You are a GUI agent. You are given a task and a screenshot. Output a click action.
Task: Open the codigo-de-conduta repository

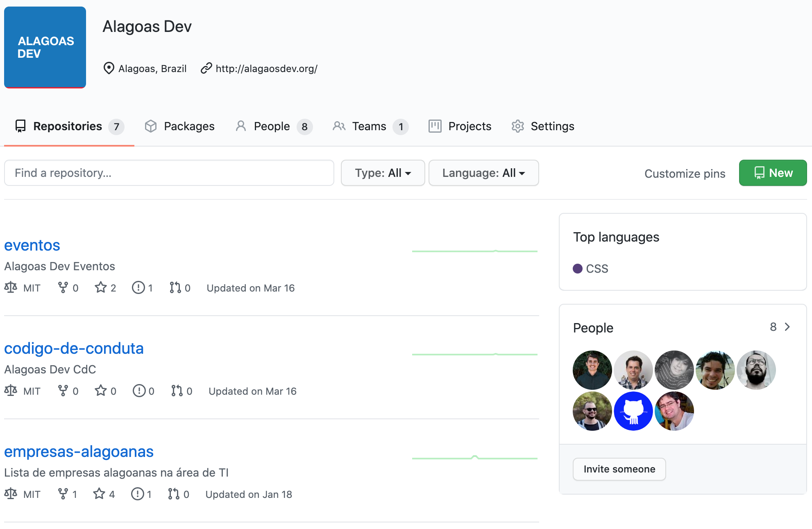(74, 348)
